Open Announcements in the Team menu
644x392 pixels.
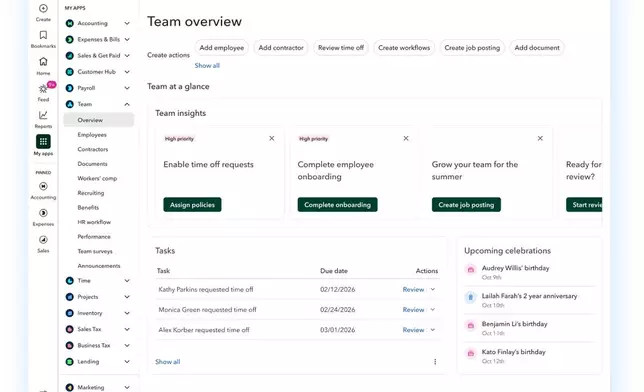[x=99, y=266]
